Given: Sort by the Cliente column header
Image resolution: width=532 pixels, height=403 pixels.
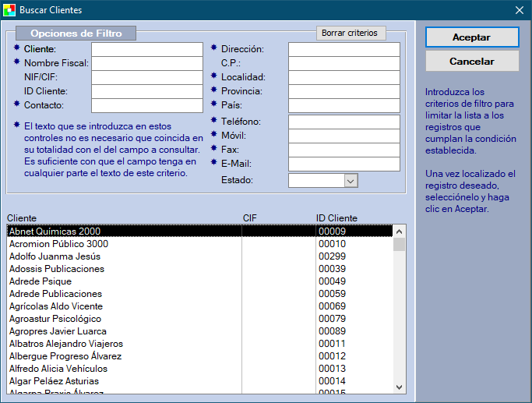Looking at the screenshot, I should coord(23,218).
